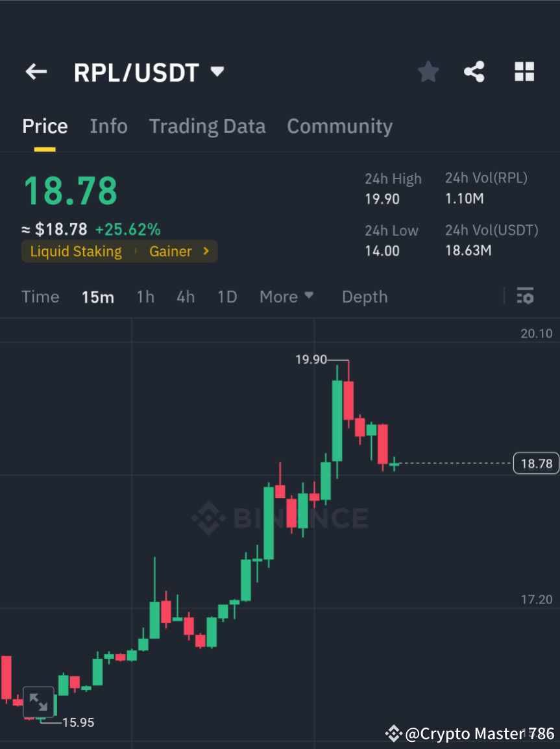This screenshot has height=749, width=560.
Task: Expand the Gainer tag chevron
Action: tap(205, 251)
